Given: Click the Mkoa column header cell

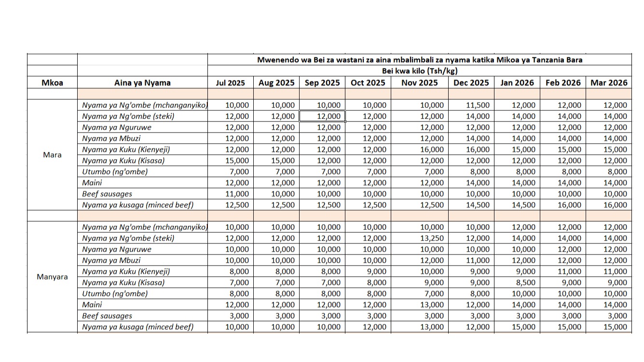Looking at the screenshot, I should pyautogui.click(x=52, y=82).
